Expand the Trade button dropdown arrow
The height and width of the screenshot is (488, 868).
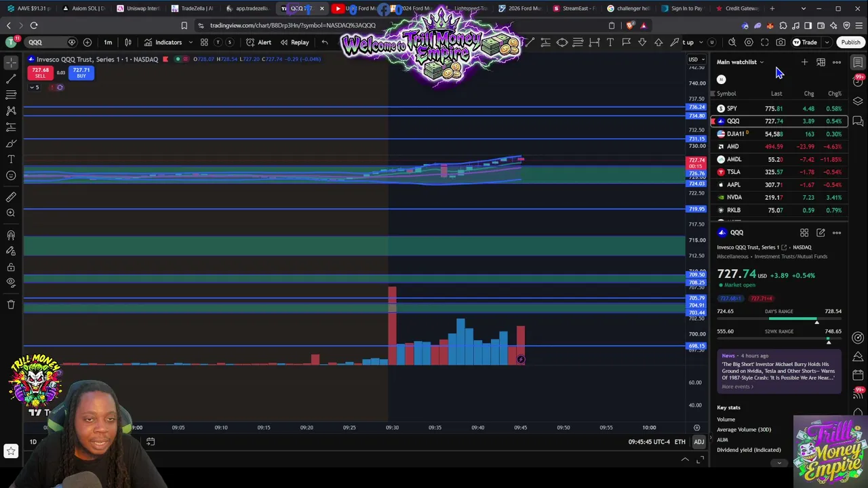827,42
